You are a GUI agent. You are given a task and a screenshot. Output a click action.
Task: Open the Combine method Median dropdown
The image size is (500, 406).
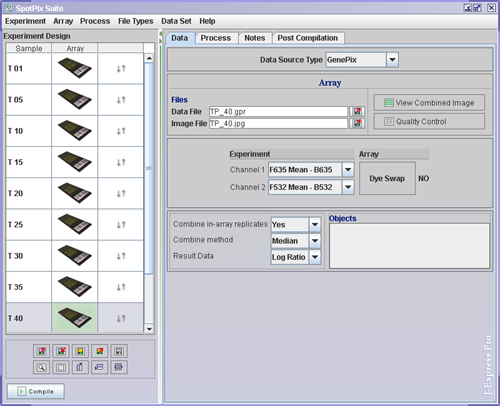[315, 241]
